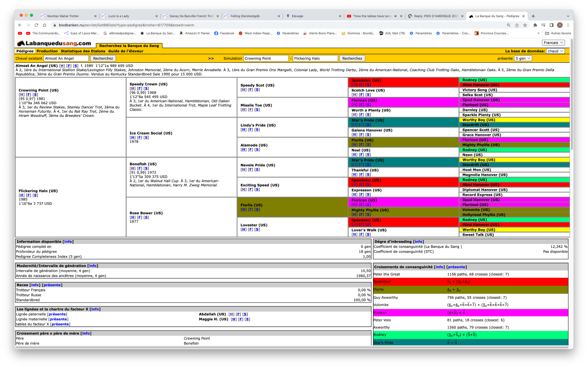Image resolution: width=588 pixels, height=368 pixels.
Task: Show more bookmarks chevron
Action: (x=538, y=33)
